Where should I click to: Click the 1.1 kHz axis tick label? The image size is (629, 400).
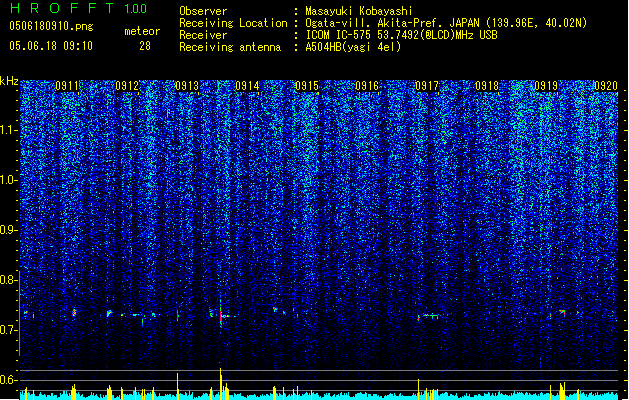click(x=9, y=130)
